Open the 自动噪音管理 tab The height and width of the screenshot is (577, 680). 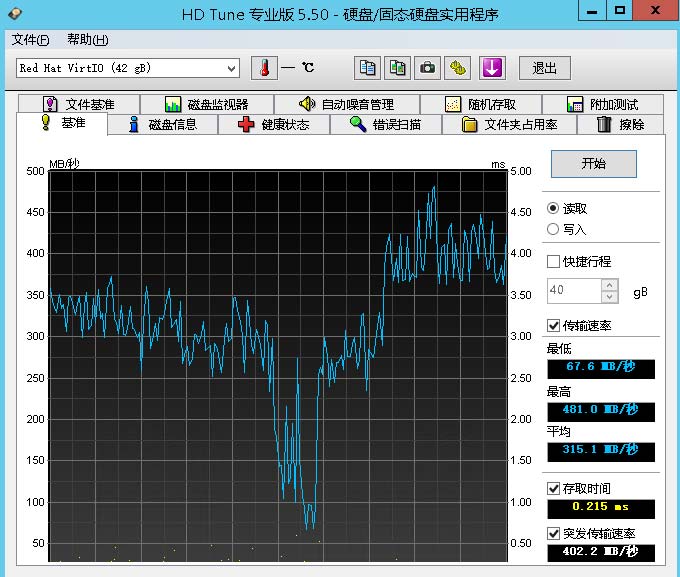(347, 104)
